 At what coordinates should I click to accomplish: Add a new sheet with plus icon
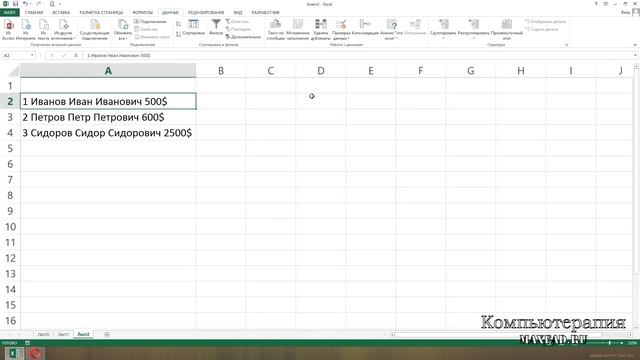click(107, 334)
